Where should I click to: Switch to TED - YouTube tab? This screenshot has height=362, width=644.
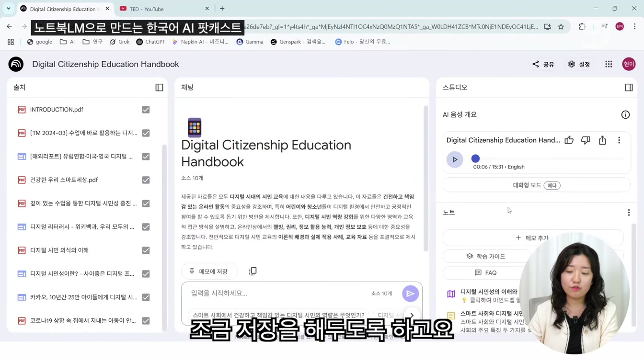point(164,9)
